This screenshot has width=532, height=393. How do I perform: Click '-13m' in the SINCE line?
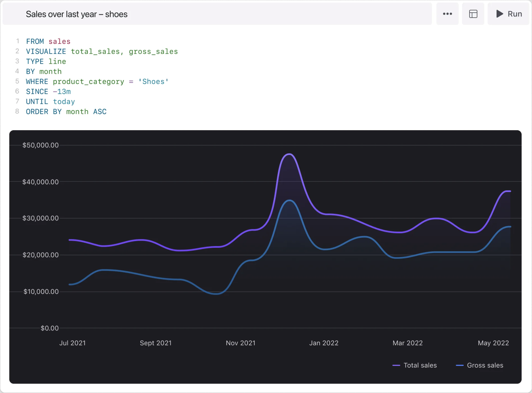[x=62, y=92]
